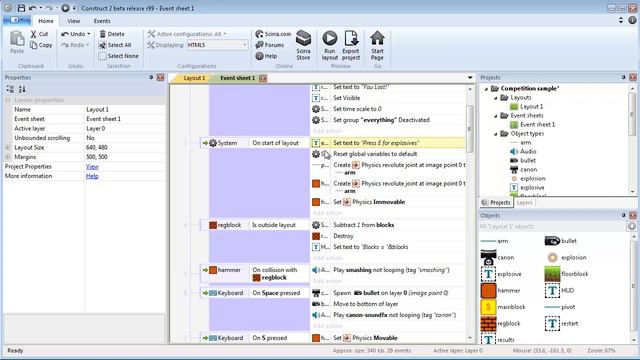Expand the Margins property
This screenshot has height=360, width=640.
8,157
